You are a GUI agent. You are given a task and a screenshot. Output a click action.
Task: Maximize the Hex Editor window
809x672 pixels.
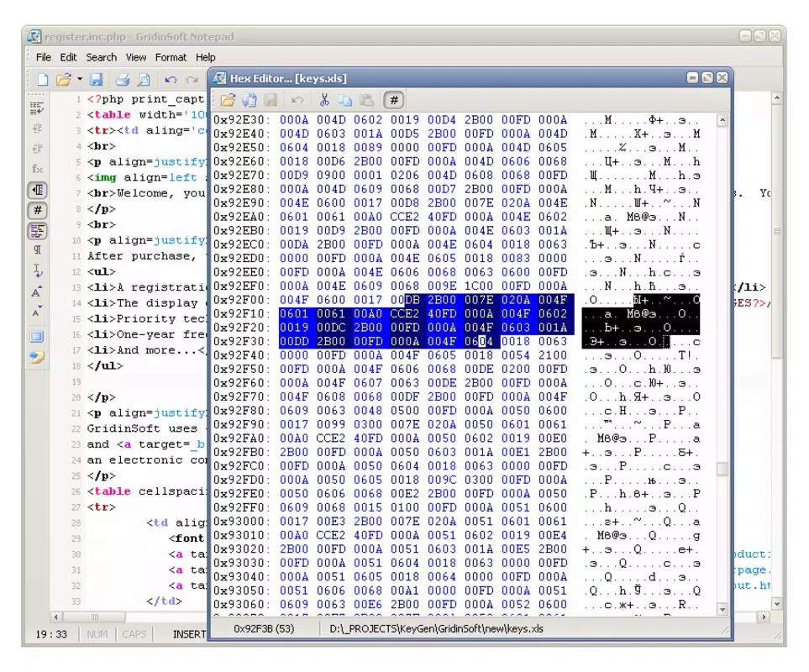click(x=707, y=78)
